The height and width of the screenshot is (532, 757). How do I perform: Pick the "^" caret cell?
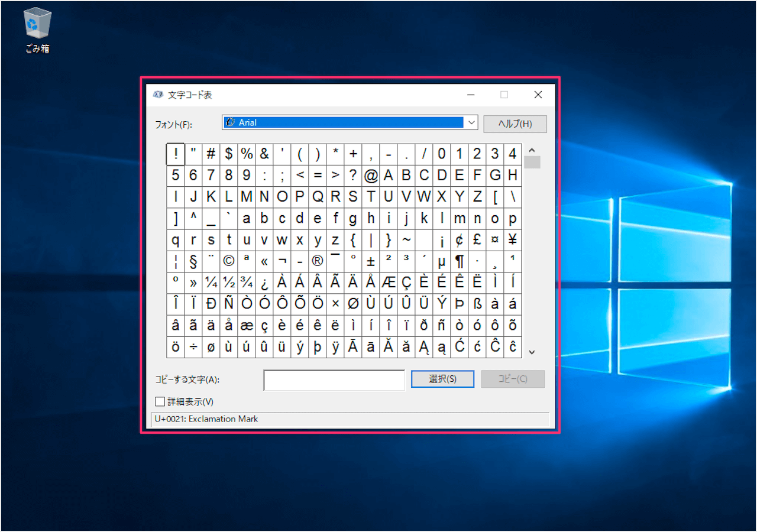coord(193,219)
